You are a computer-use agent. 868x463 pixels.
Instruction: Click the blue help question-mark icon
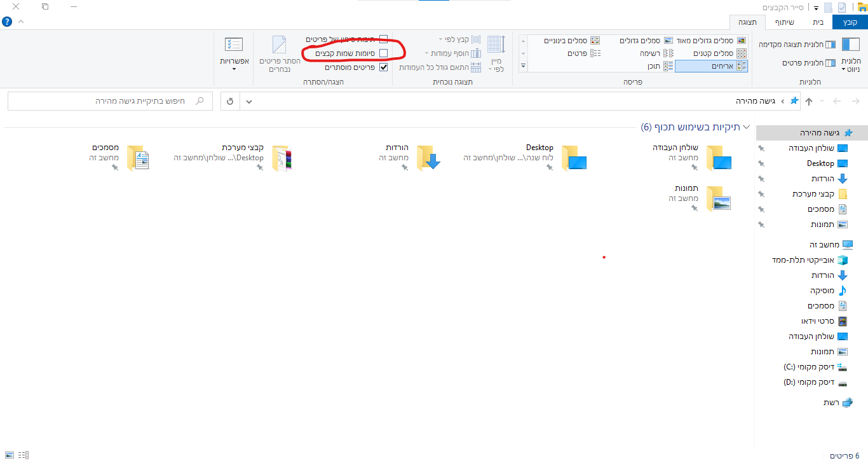point(7,22)
